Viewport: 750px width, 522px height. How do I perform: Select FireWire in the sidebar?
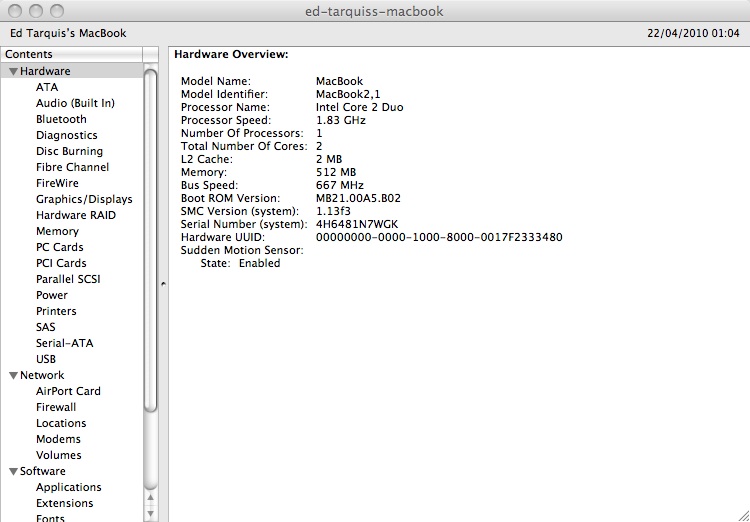point(57,183)
